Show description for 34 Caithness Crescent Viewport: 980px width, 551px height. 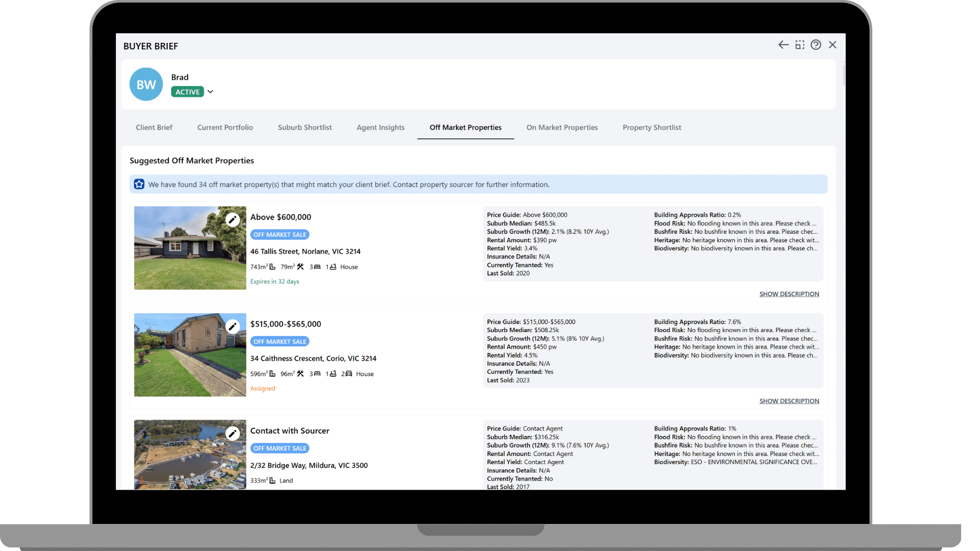pos(789,401)
